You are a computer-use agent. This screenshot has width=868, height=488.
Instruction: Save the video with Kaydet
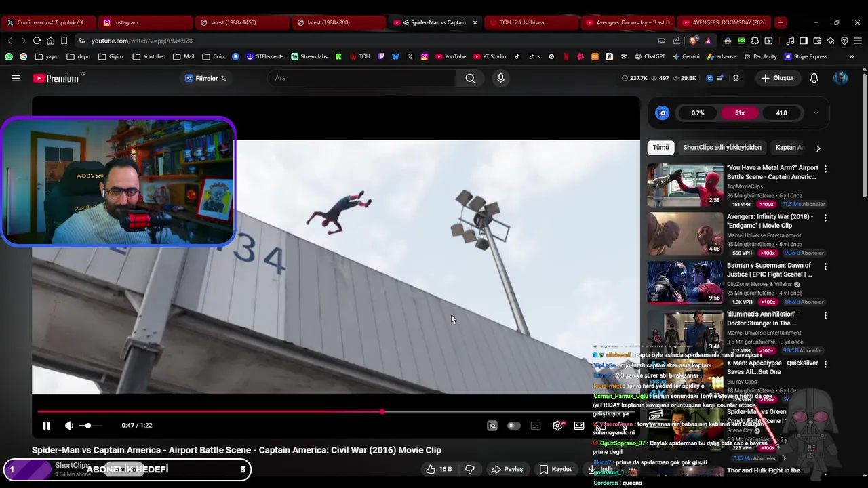(x=555, y=469)
